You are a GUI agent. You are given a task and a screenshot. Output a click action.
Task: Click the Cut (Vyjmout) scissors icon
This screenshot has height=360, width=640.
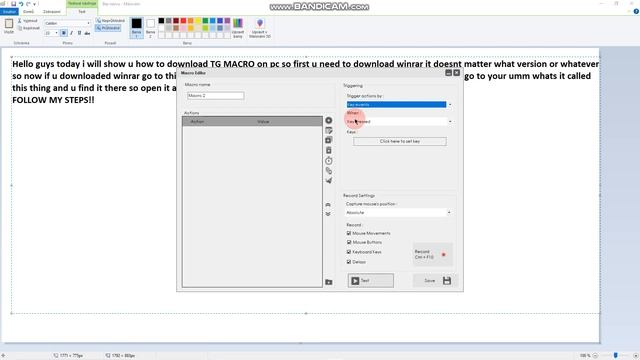coord(19,20)
